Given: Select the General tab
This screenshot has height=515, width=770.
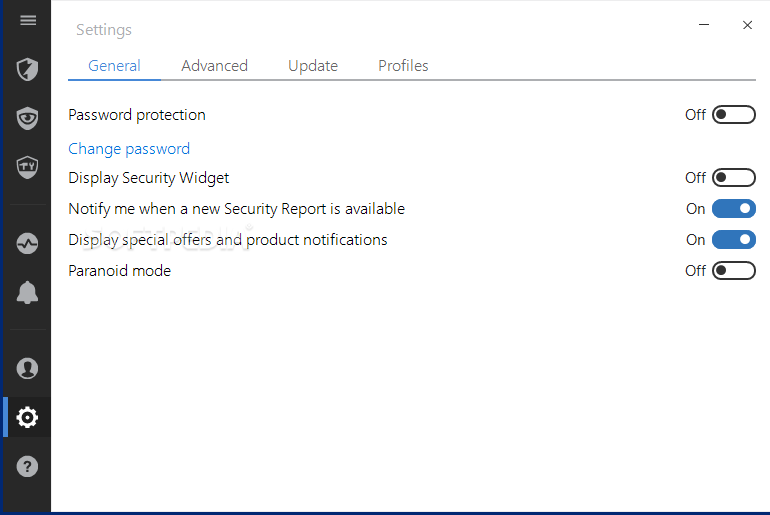Looking at the screenshot, I should tap(114, 66).
